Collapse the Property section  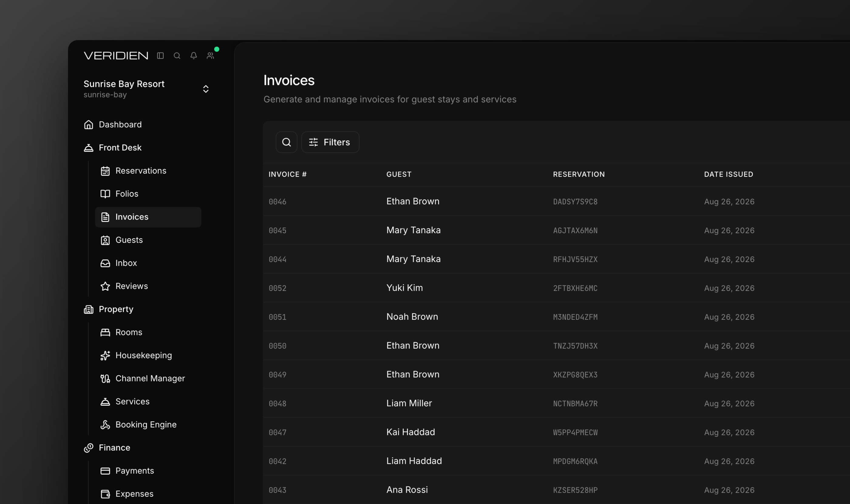click(x=116, y=309)
